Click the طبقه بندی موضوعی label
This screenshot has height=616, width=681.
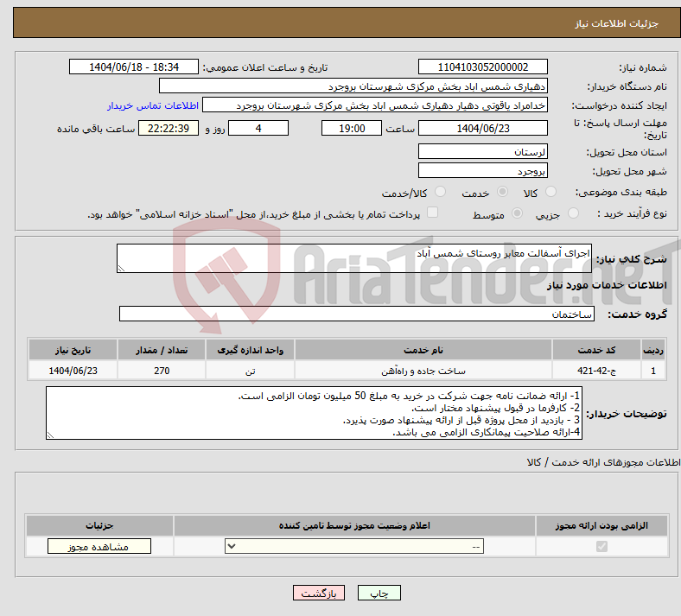tap(621, 192)
